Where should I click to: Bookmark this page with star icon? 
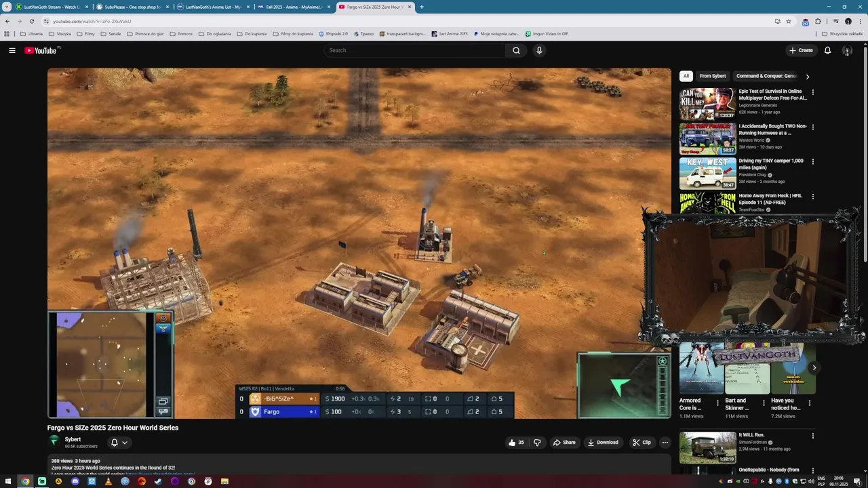tap(789, 21)
